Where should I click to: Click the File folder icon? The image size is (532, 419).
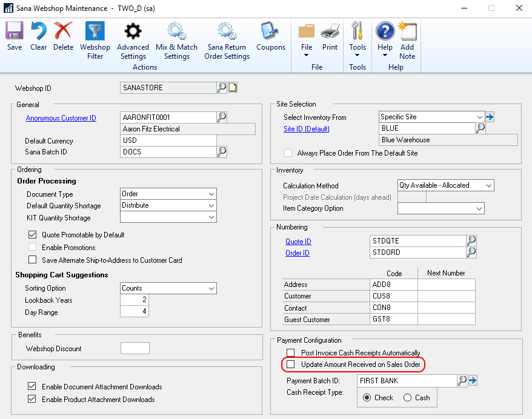[x=307, y=31]
